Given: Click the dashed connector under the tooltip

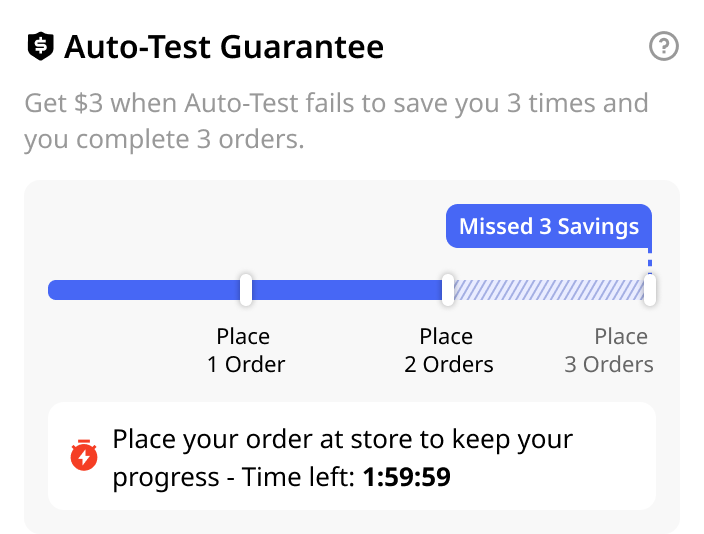Looking at the screenshot, I should (x=650, y=262).
